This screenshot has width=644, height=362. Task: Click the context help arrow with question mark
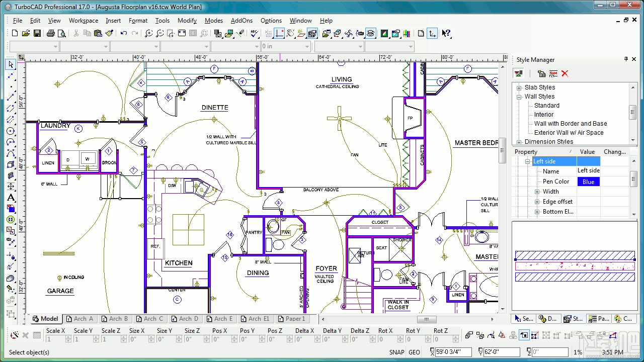coord(446,33)
